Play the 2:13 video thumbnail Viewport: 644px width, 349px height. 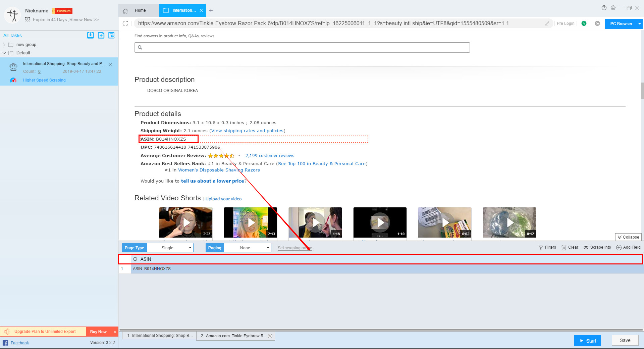click(250, 222)
